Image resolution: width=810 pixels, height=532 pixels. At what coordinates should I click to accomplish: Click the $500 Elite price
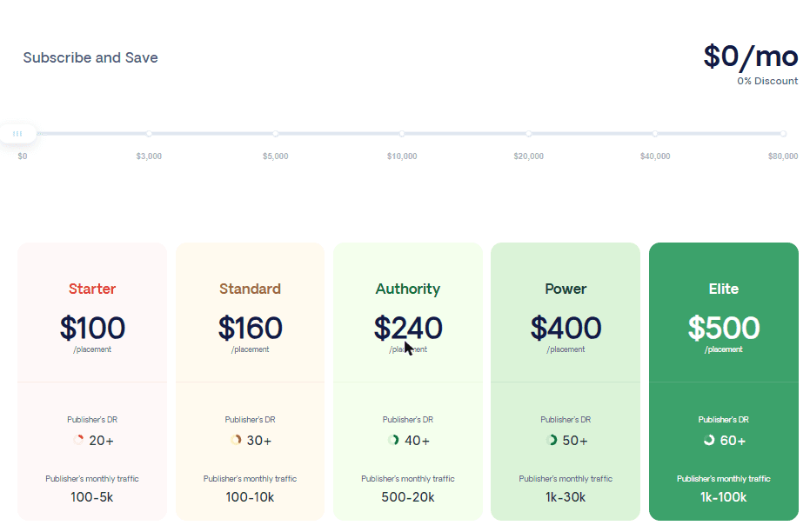pyautogui.click(x=724, y=328)
